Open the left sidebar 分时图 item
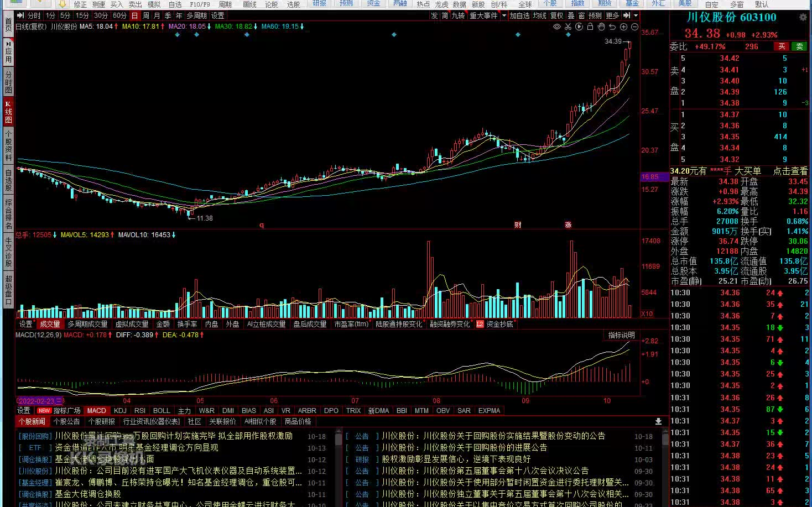Screen dimensions: 812x507 [8, 82]
